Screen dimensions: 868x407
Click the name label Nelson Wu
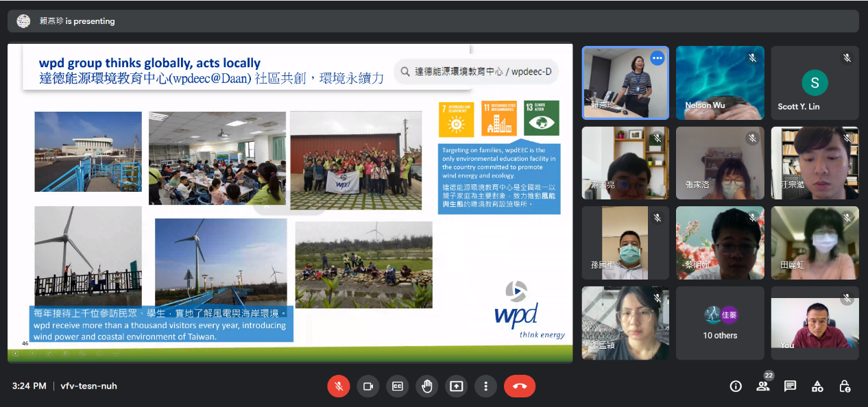click(705, 106)
